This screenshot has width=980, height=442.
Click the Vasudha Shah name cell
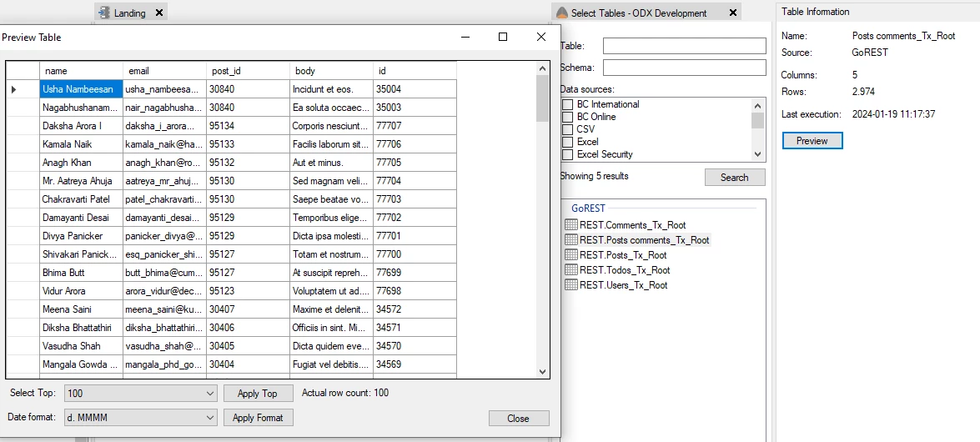pyautogui.click(x=81, y=346)
